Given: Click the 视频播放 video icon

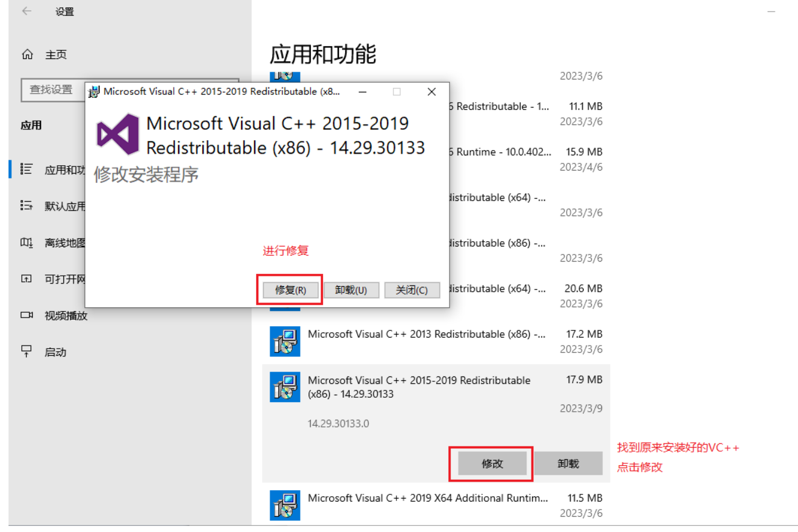Looking at the screenshot, I should tap(26, 315).
